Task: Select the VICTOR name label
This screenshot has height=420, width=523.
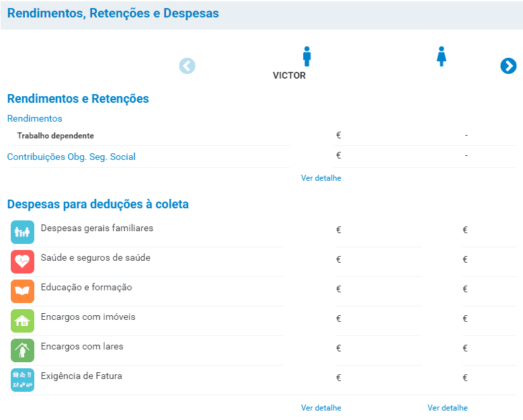Action: [289, 75]
